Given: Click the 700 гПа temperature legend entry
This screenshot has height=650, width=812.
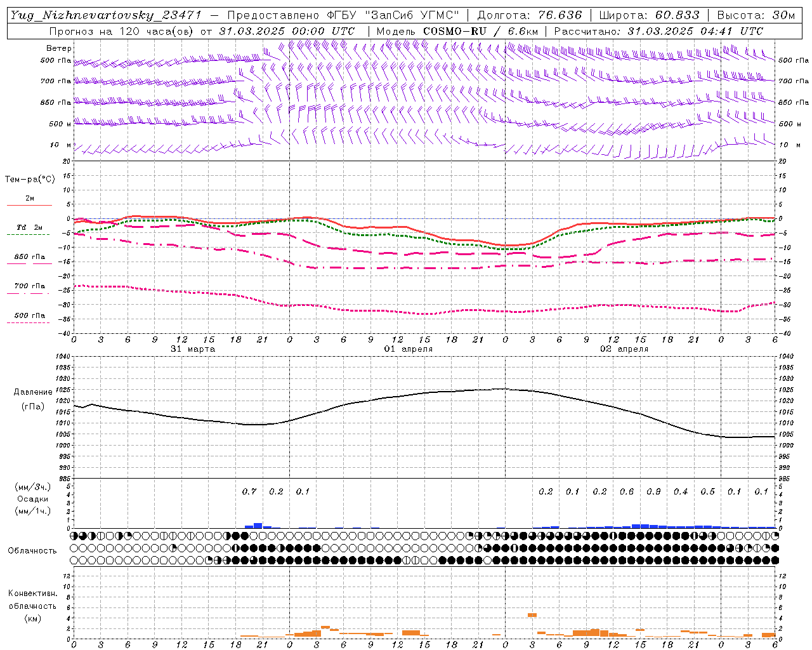Looking at the screenshot, I should coord(30,286).
